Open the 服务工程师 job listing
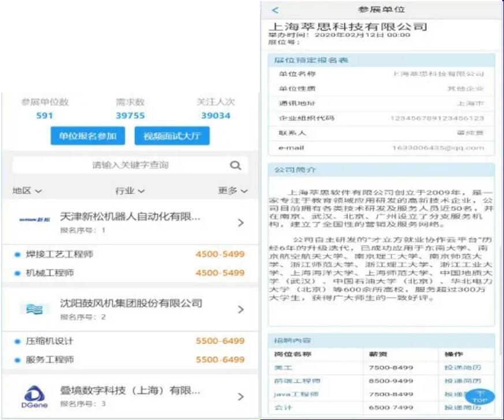Screen dimensions: 504x420 pos(50,359)
